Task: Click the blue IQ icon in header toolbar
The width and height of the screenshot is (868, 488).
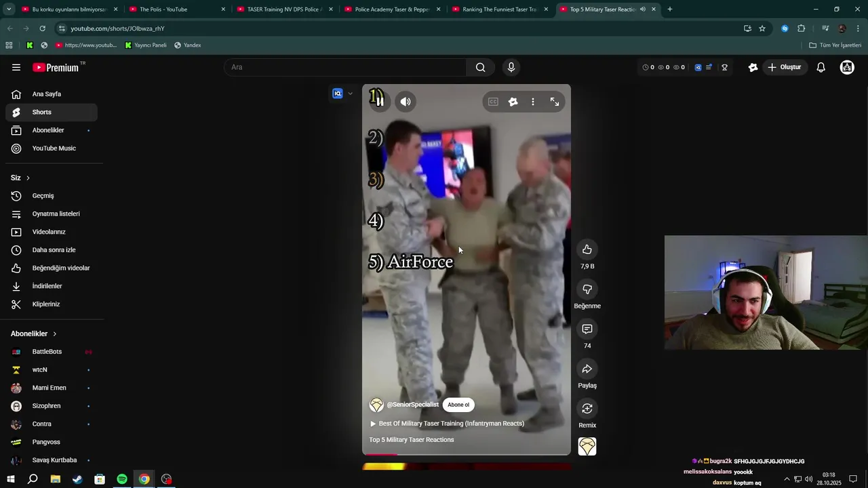Action: 698,67
